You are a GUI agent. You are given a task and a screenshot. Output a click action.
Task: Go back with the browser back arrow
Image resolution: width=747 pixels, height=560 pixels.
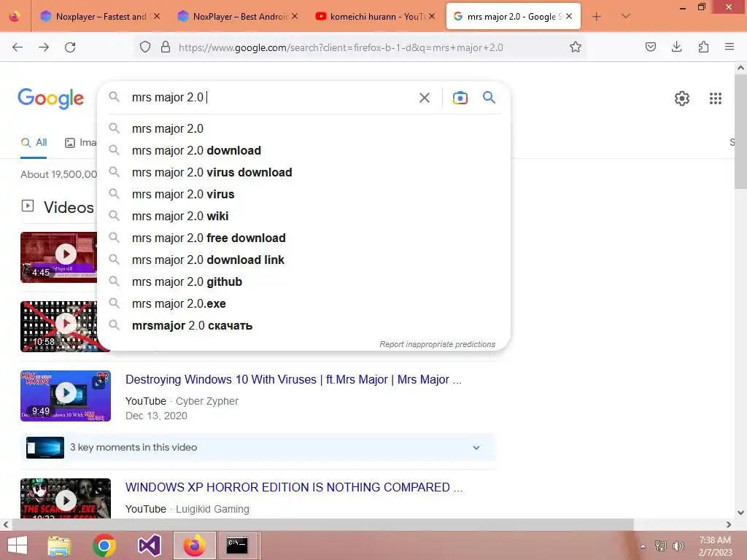(18, 47)
